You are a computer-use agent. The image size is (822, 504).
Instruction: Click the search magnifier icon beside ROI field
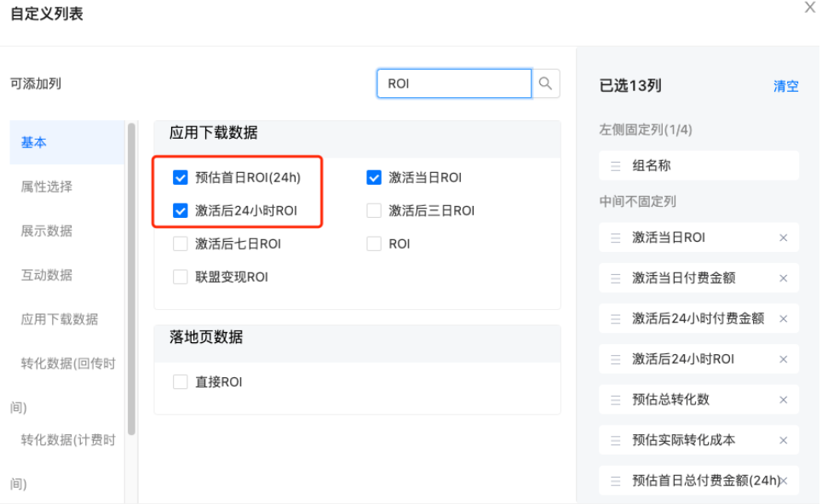click(x=546, y=83)
